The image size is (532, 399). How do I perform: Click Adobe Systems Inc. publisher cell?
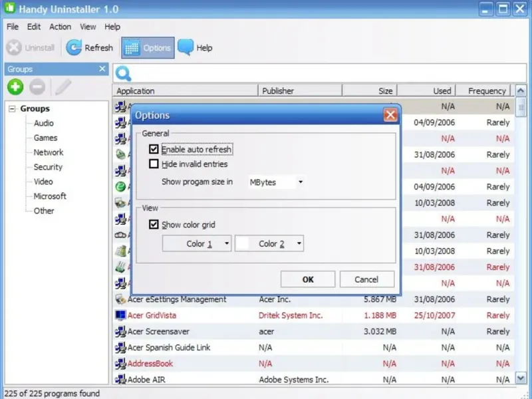coord(294,379)
